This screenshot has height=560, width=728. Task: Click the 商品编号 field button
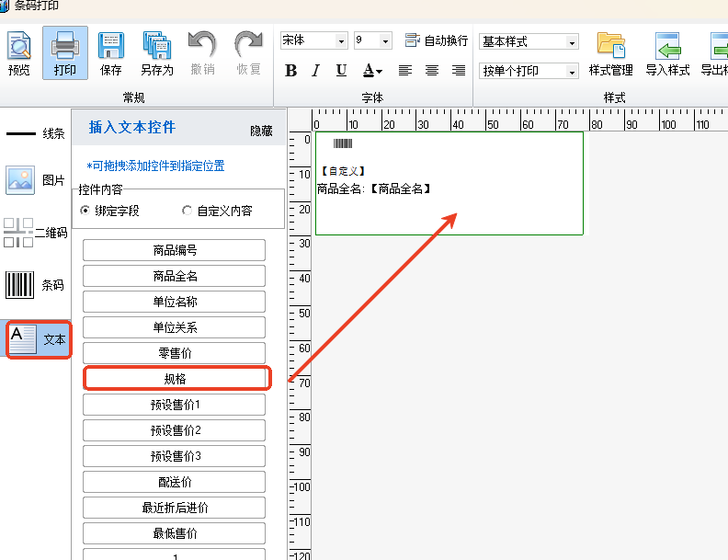(x=174, y=250)
